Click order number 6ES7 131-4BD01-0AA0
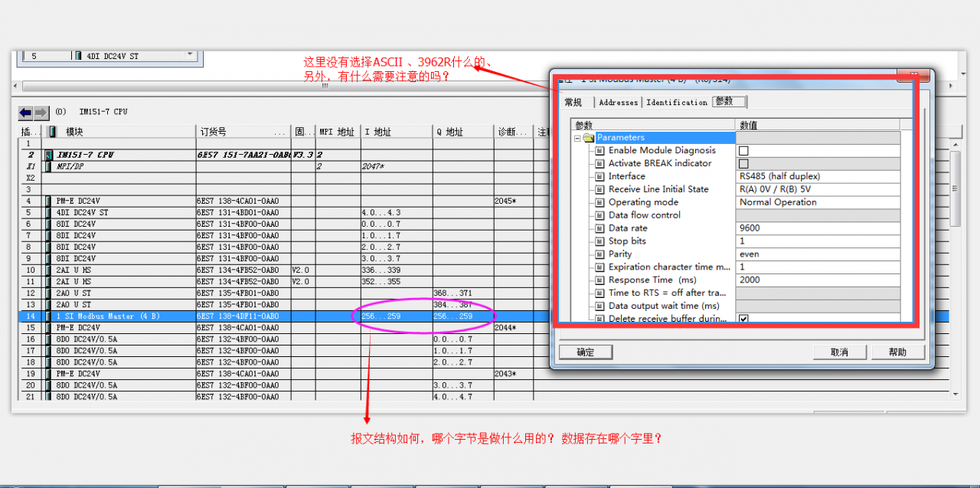This screenshot has height=488, width=980. point(238,212)
